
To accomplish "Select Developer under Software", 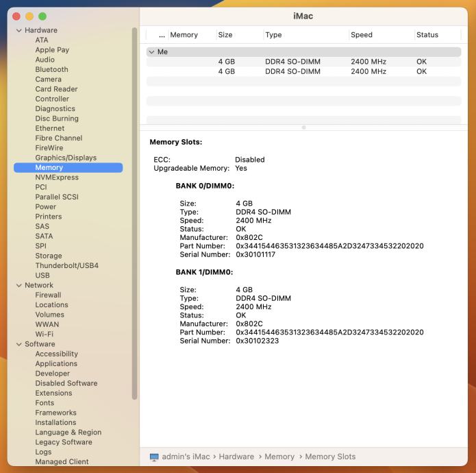I will point(53,374).
